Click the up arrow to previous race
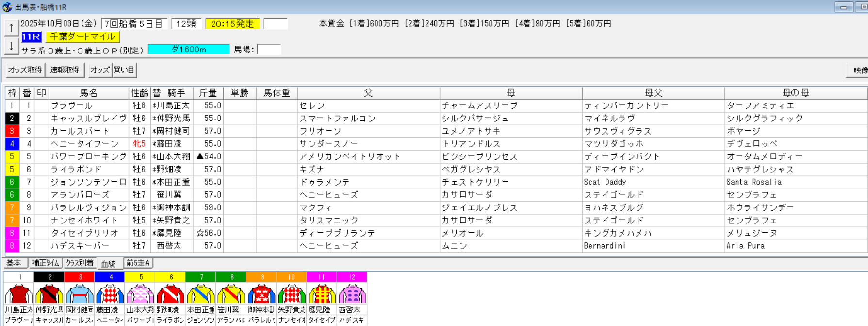 11,28
